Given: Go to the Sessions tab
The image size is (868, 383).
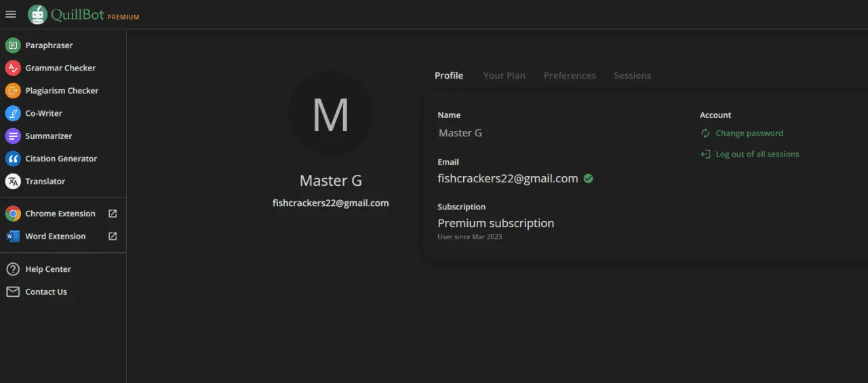Looking at the screenshot, I should click(x=632, y=75).
